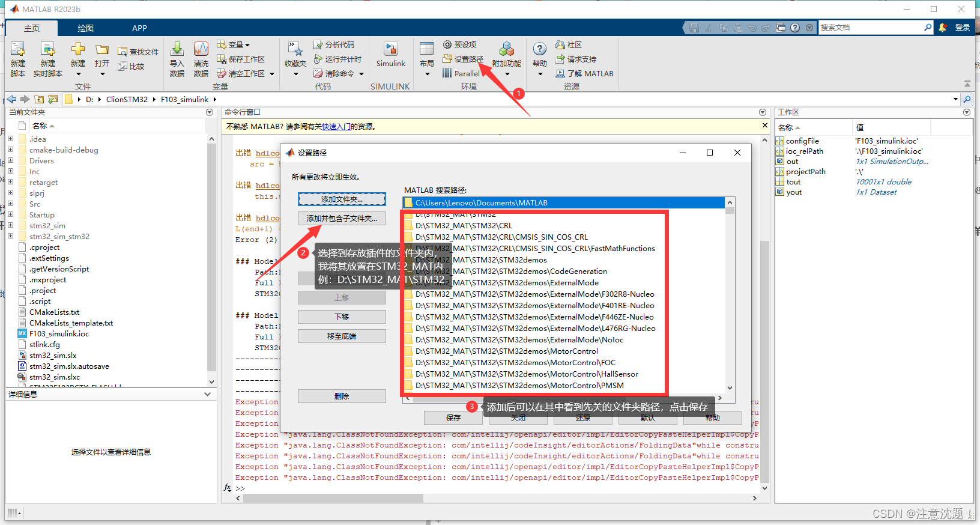Switch to the 主页 tab
The image size is (980, 525).
[32, 28]
